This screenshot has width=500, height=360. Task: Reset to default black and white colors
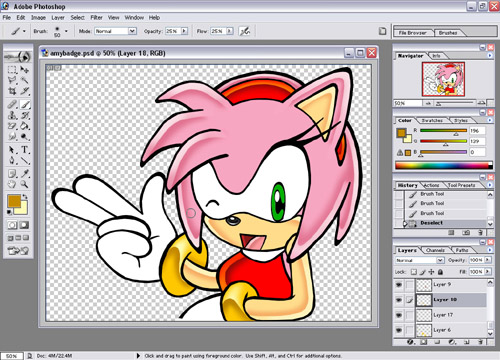(x=9, y=212)
